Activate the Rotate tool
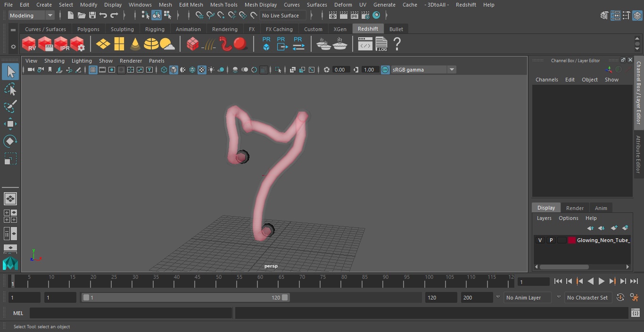This screenshot has height=332, width=644. click(x=10, y=141)
